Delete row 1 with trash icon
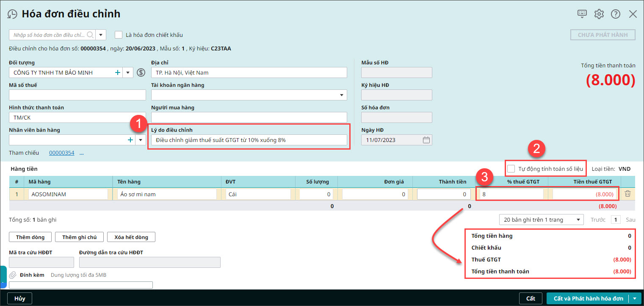644x306 pixels. 627,194
